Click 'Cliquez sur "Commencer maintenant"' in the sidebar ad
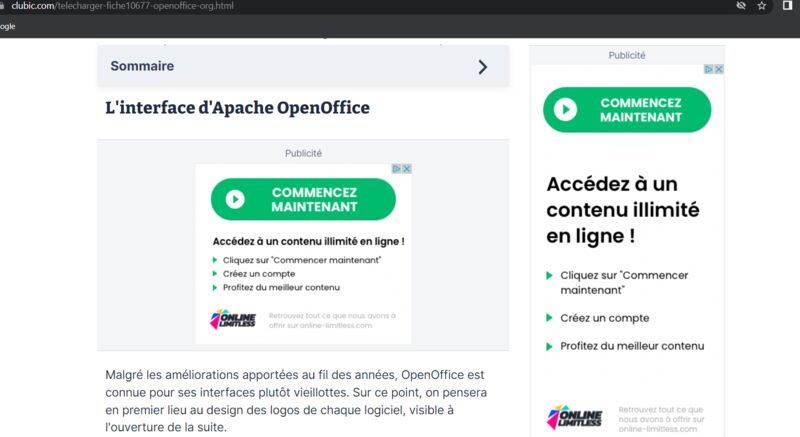The image size is (800, 437). pyautogui.click(x=624, y=282)
